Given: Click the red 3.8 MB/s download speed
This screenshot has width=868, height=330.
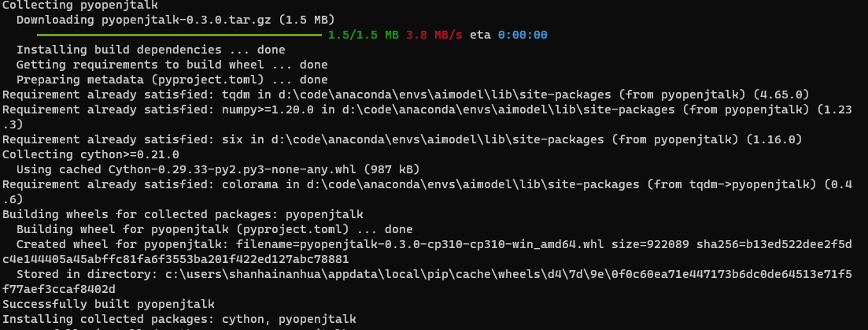Looking at the screenshot, I should [x=434, y=35].
